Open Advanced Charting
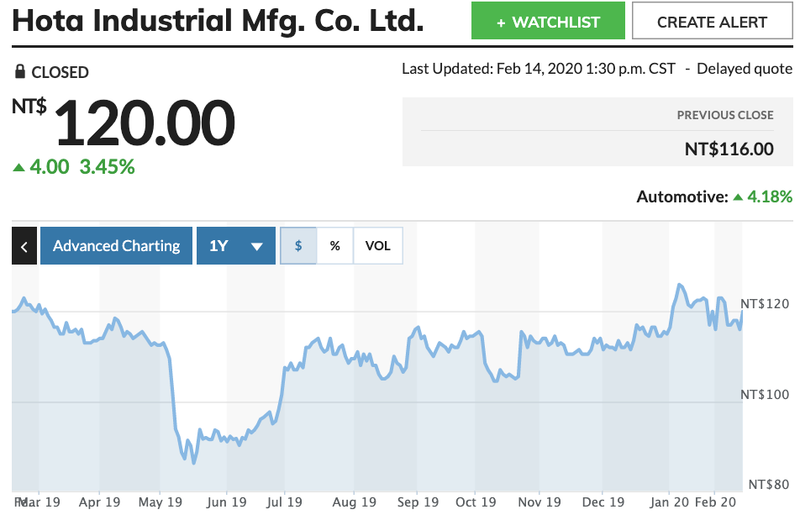 click(116, 246)
